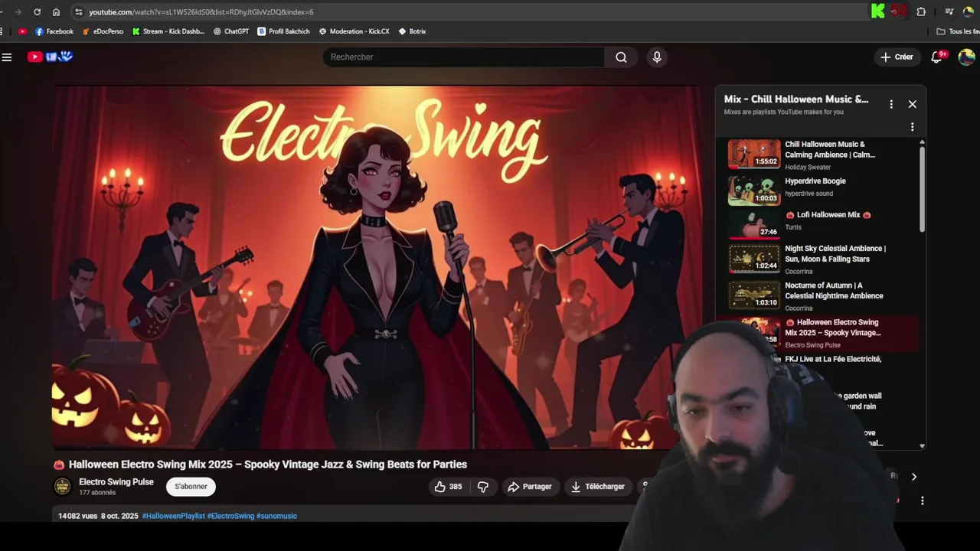Play Chill Halloween Music thumbnail 1:55:02
This screenshot has height=551, width=980.
pyautogui.click(x=754, y=154)
